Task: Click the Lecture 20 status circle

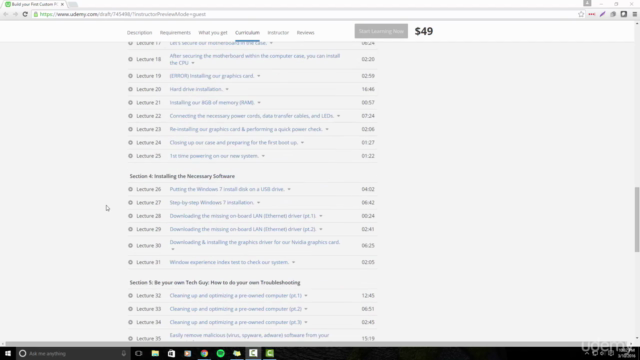Action: pos(130,89)
